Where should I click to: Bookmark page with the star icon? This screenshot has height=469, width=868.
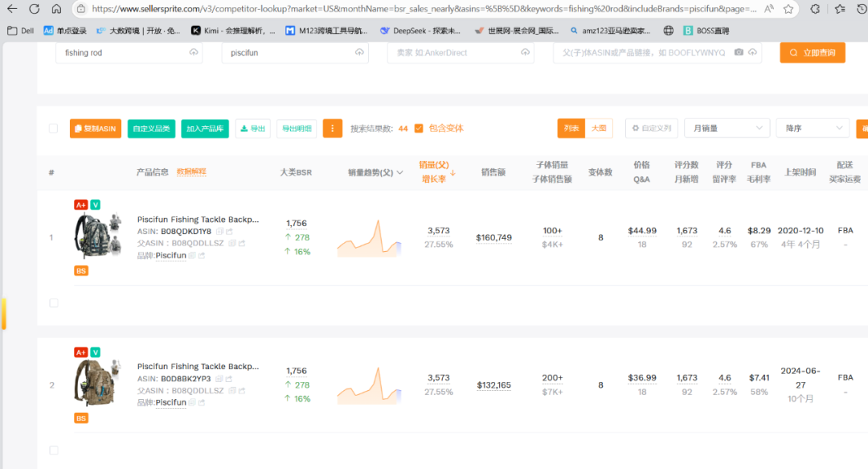(x=790, y=9)
